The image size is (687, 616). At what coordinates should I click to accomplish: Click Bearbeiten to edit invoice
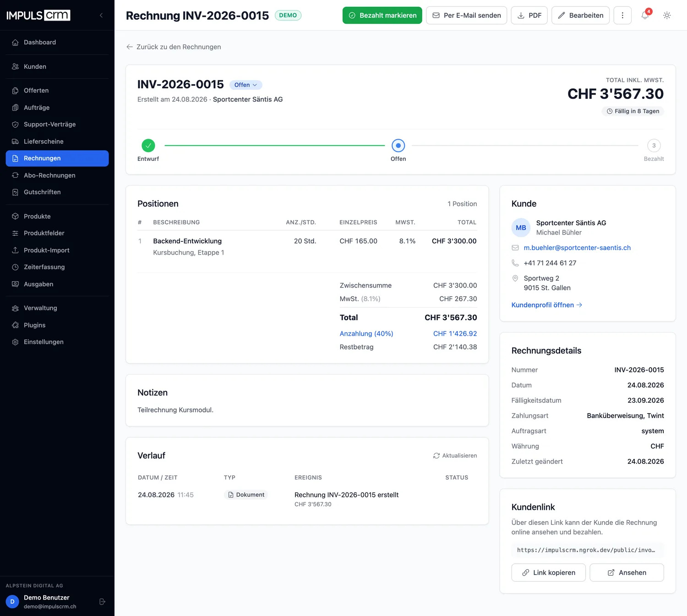580,15
